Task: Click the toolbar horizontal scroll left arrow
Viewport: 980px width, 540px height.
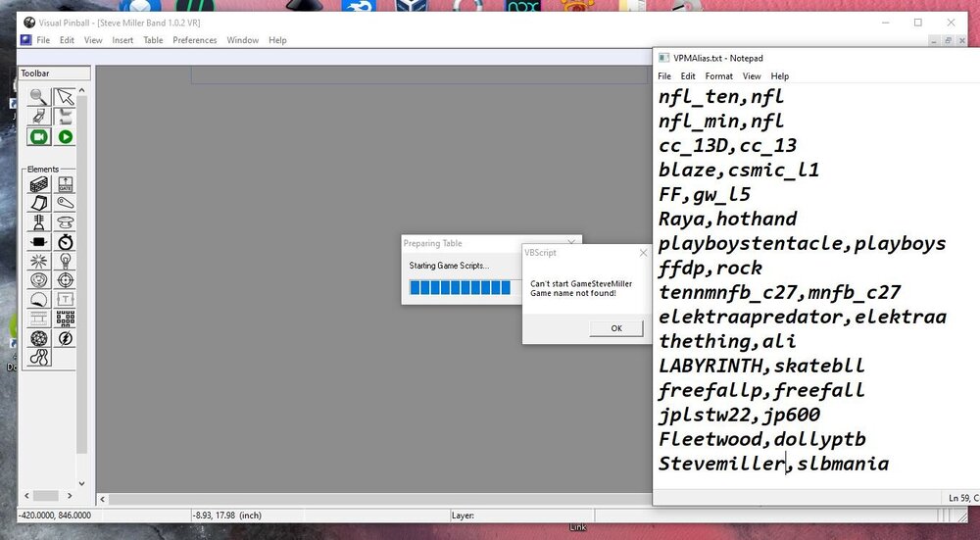Action: click(26, 496)
